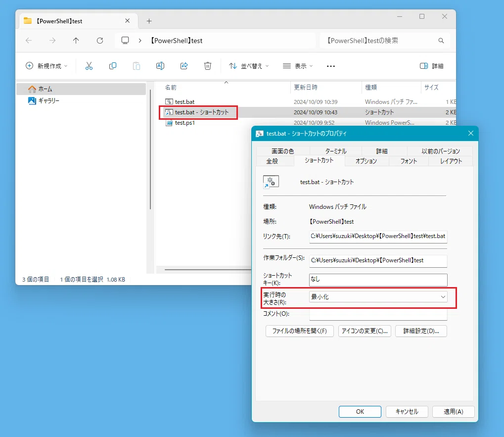This screenshot has height=437, width=504.
Task: Click the 作業フォルダー field
Action: (x=378, y=261)
